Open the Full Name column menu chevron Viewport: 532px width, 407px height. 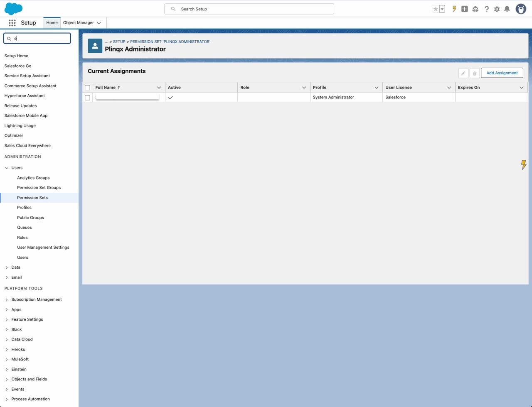pos(159,88)
